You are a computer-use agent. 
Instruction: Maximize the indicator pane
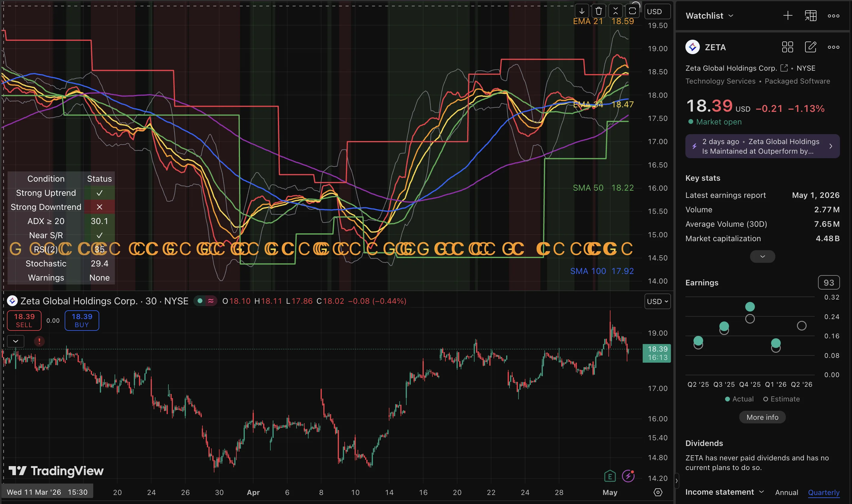(x=632, y=11)
